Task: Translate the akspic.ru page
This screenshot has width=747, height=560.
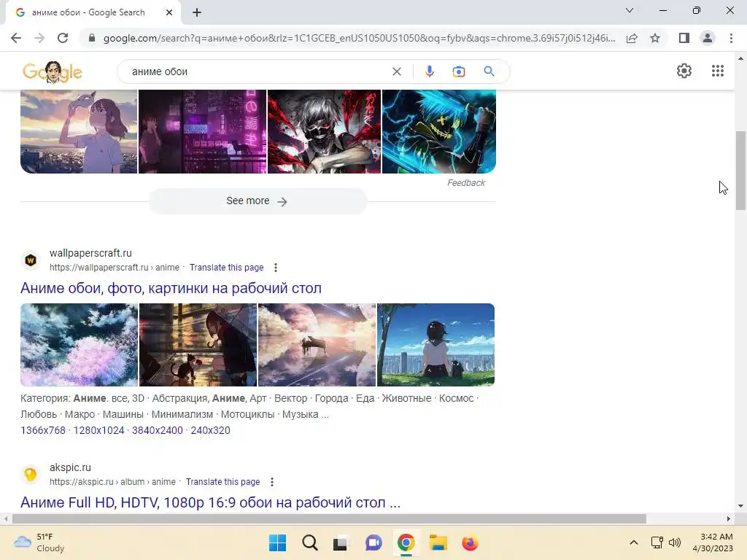Action: coord(222,482)
